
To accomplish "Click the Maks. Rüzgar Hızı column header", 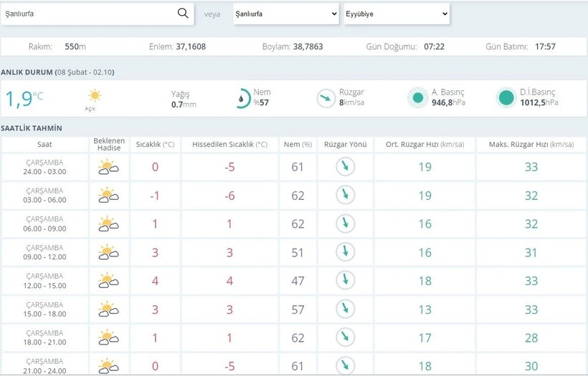I will coord(531,144).
